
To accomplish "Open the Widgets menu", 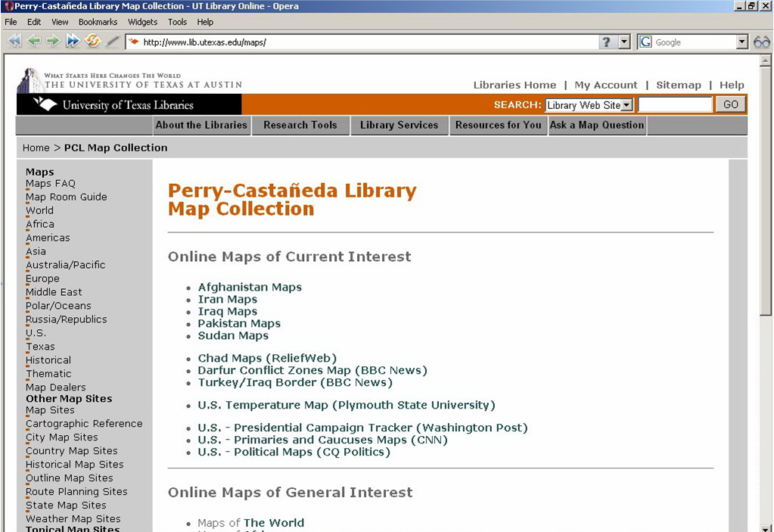I will (142, 22).
